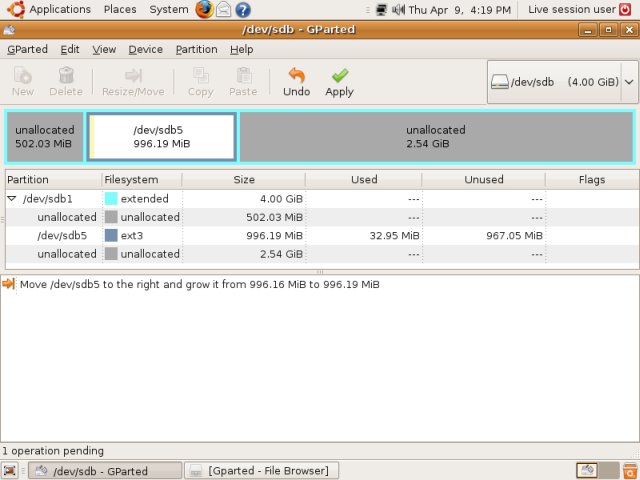Click the 4.00 GiB size cell
This screenshot has width=640, height=480.
[x=281, y=199]
